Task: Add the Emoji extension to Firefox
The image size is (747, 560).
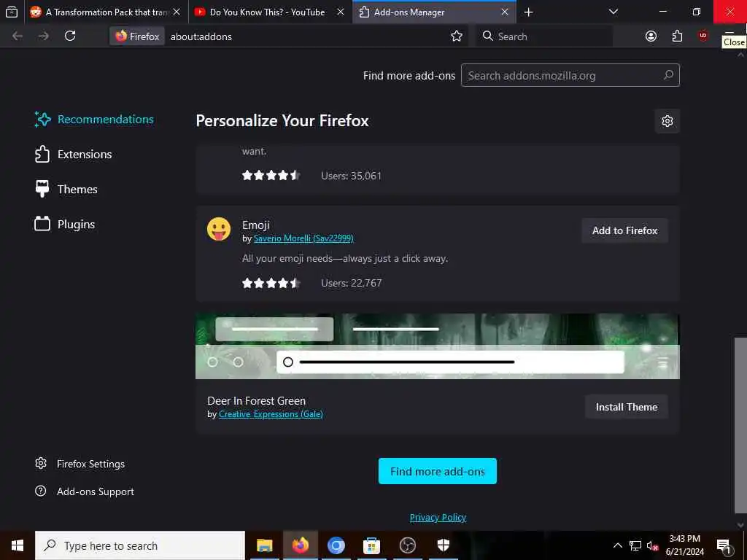Action: point(624,230)
